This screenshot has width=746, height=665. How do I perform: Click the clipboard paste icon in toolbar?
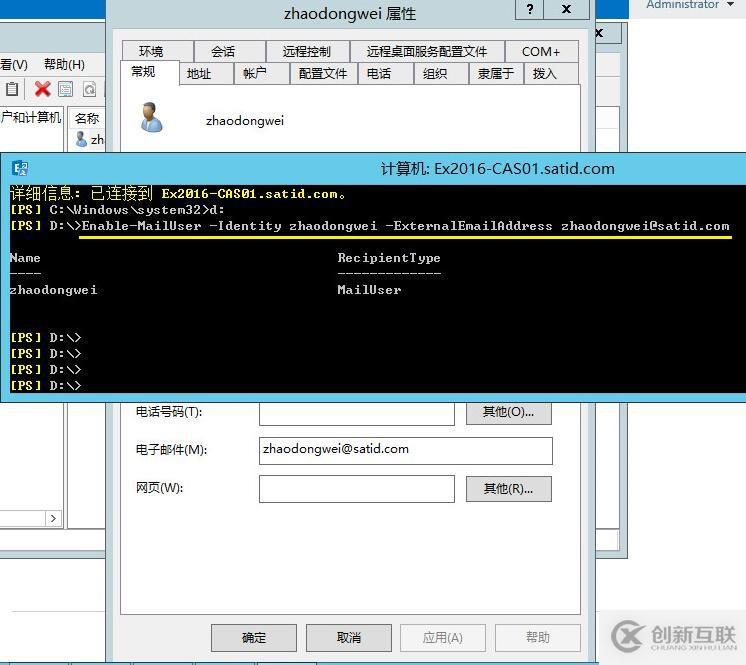coord(12,89)
